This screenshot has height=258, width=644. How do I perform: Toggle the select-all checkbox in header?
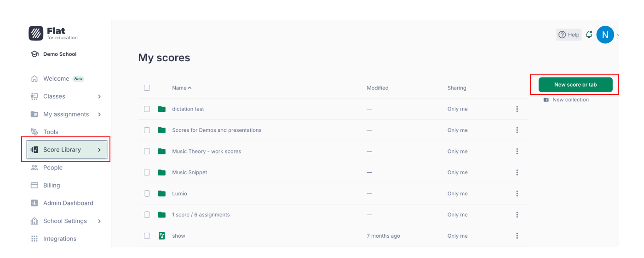[147, 88]
